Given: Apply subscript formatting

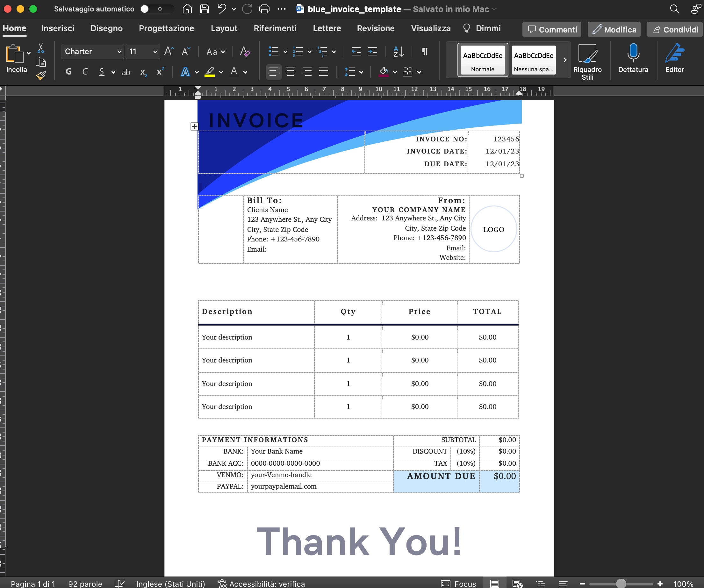Looking at the screenshot, I should coord(143,72).
